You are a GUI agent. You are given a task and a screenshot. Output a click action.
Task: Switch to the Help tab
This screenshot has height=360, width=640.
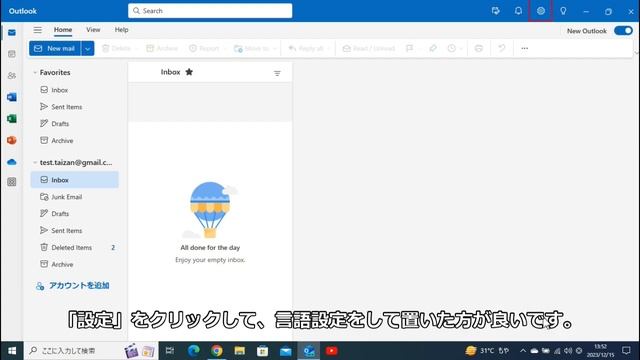click(x=121, y=30)
